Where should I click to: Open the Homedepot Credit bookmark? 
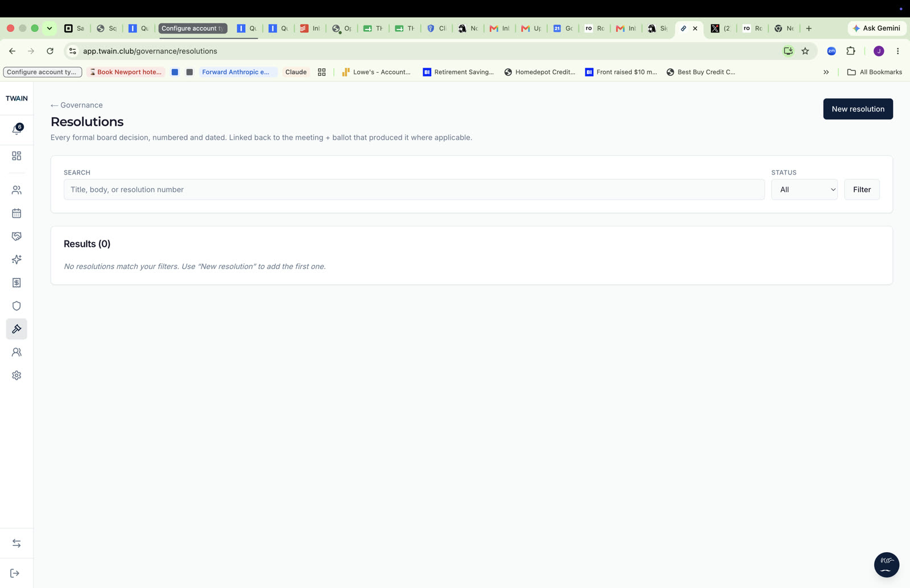[540, 72]
